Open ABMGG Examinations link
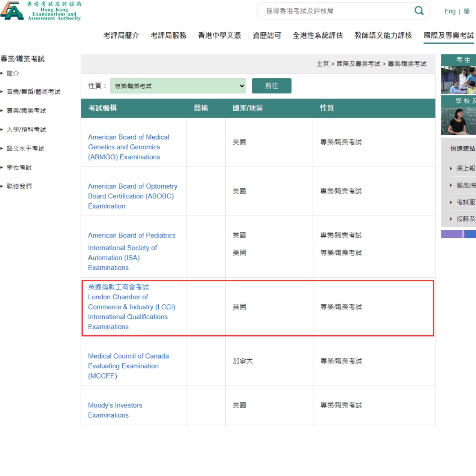 129,147
